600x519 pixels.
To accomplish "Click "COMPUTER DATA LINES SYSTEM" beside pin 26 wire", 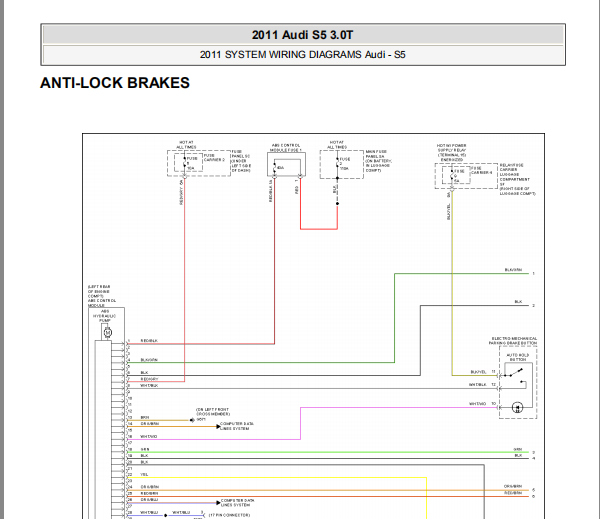I will point(237,503).
